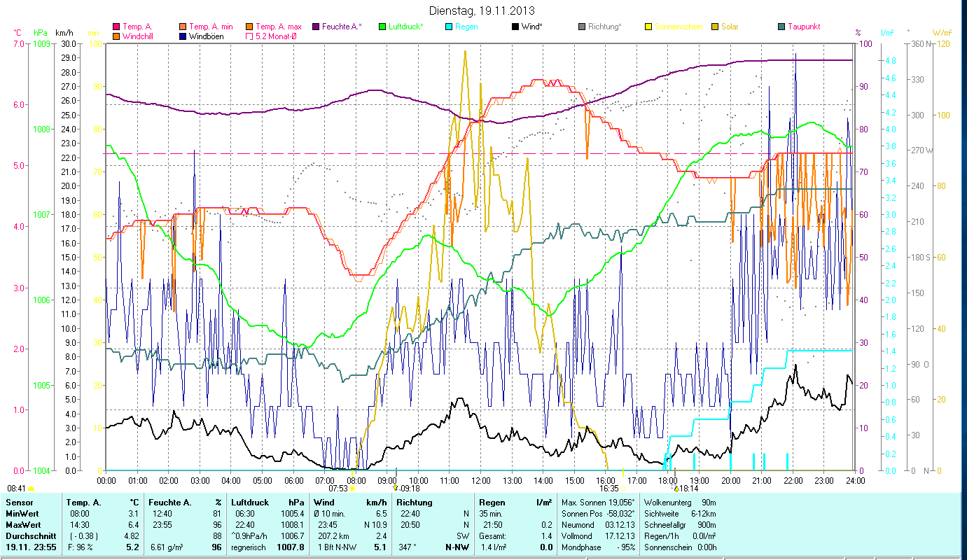This screenshot has height=560, width=967.
Task: Click the Sonnen Pos -58,032° entry
Action: (x=599, y=514)
